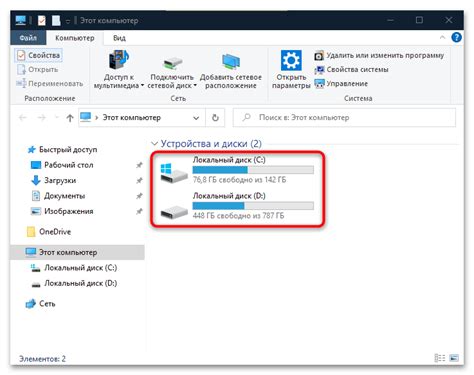The image size is (474, 375).
Task: Collapse the ribbon with the chevron
Action: (442, 37)
